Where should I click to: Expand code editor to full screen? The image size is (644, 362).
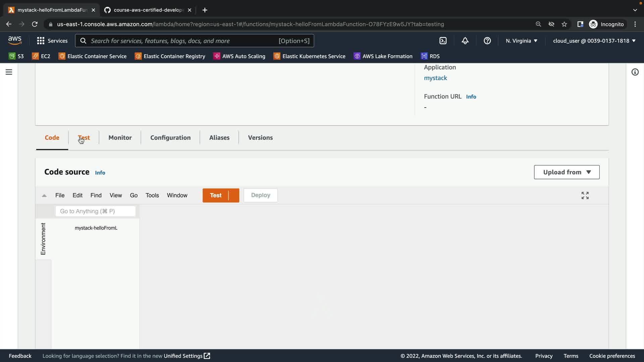pos(585,195)
